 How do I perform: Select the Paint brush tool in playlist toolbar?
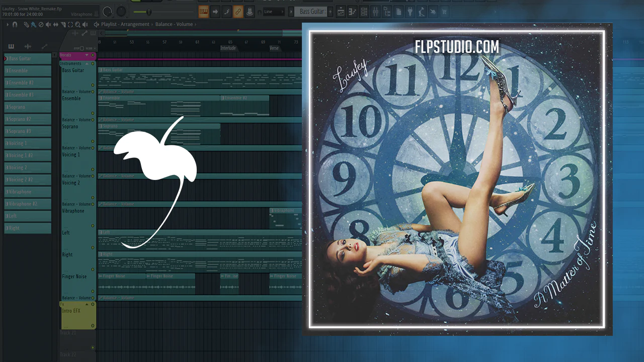point(33,24)
